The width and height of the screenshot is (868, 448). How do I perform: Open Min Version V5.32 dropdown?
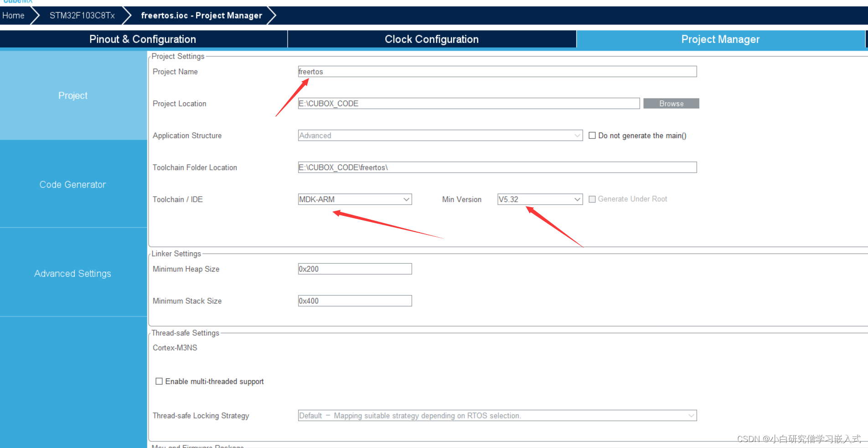click(x=540, y=199)
